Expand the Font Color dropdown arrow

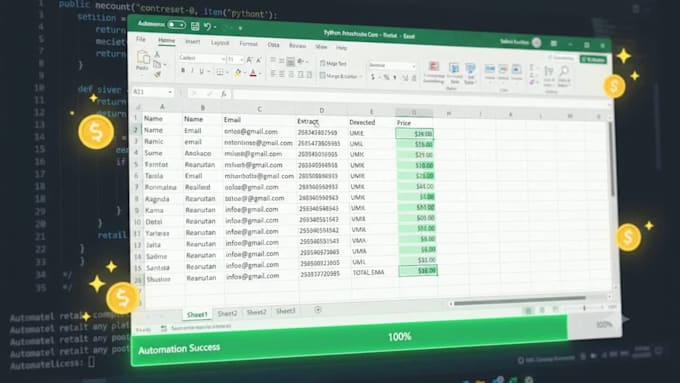259,74
